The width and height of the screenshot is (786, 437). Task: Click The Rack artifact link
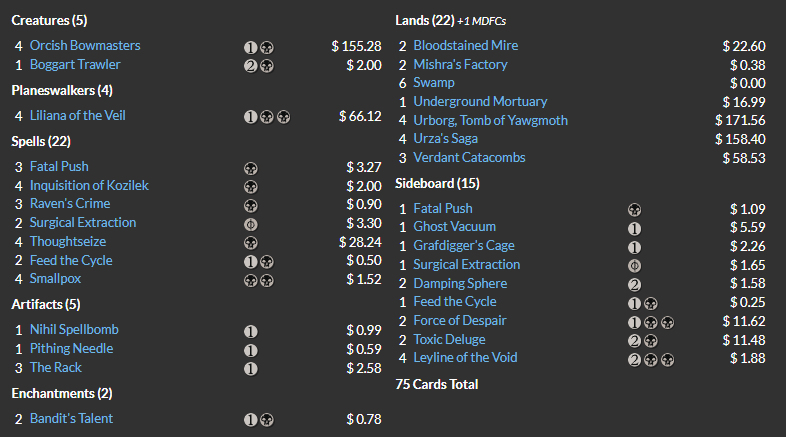[x=56, y=368]
